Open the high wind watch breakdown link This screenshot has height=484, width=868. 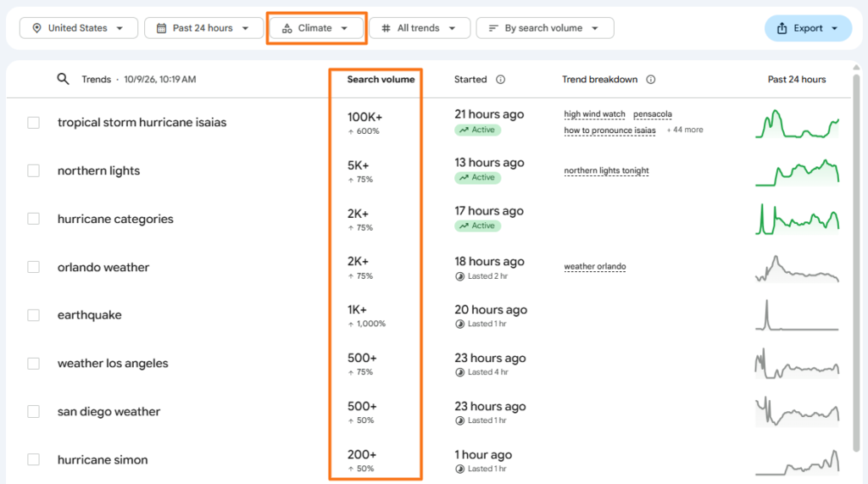tap(594, 114)
